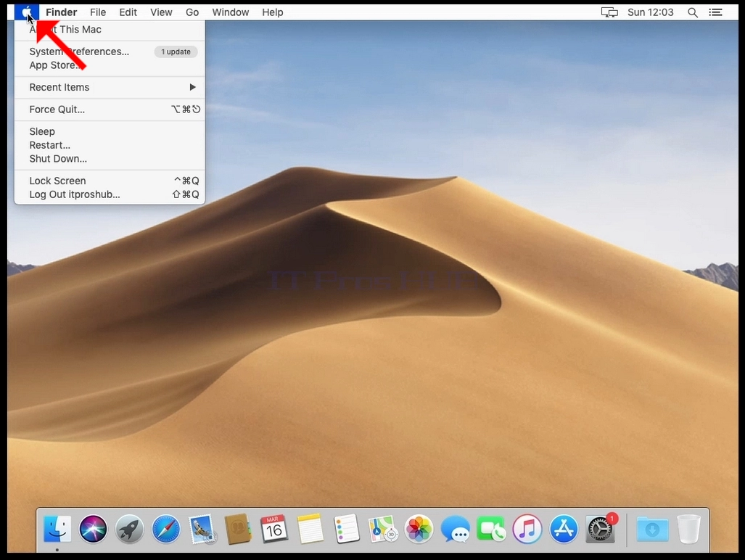Click the 1 update badge

tap(176, 52)
